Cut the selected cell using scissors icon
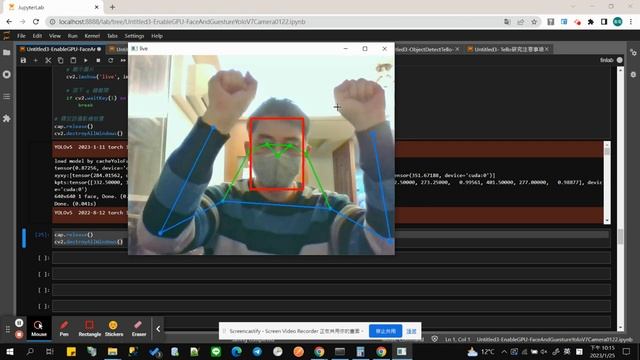This screenshot has height=360, width=640. click(x=48, y=60)
